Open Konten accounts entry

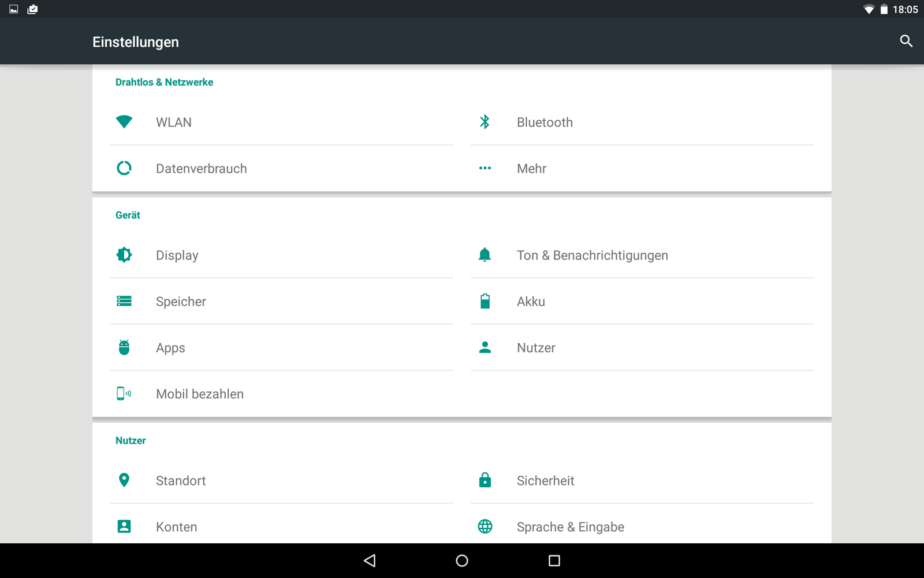point(177,527)
